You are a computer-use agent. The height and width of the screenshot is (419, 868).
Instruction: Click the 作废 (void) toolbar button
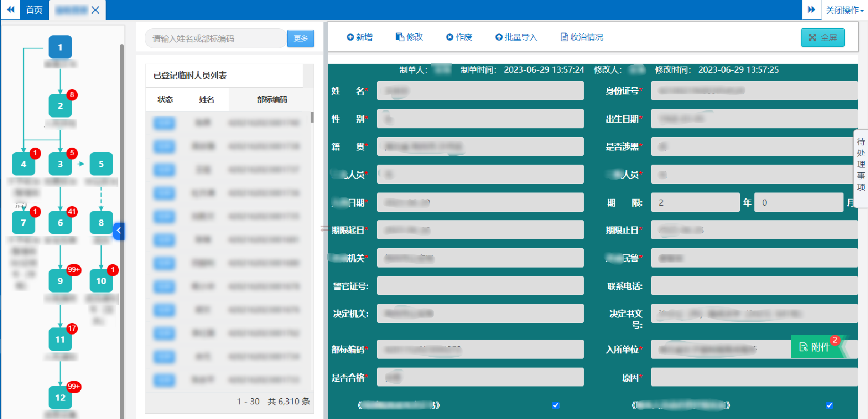coord(459,37)
